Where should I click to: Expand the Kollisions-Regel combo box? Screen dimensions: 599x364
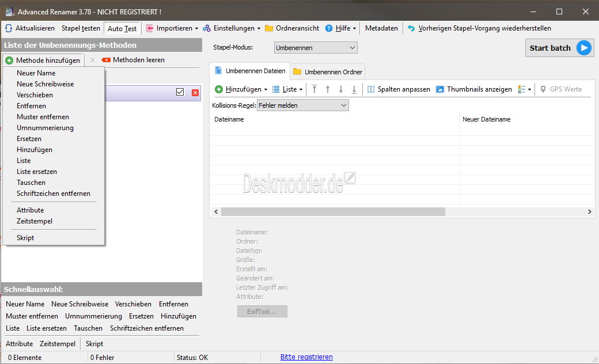[302, 105]
